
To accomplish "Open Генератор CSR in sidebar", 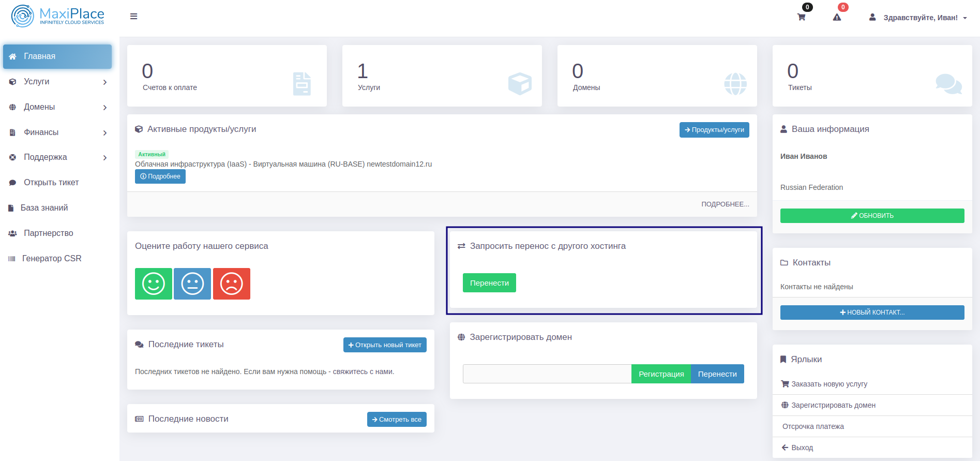I will tap(57, 259).
